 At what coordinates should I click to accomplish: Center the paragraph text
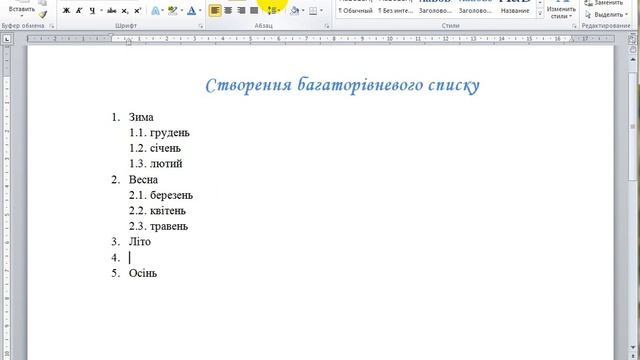click(x=228, y=11)
